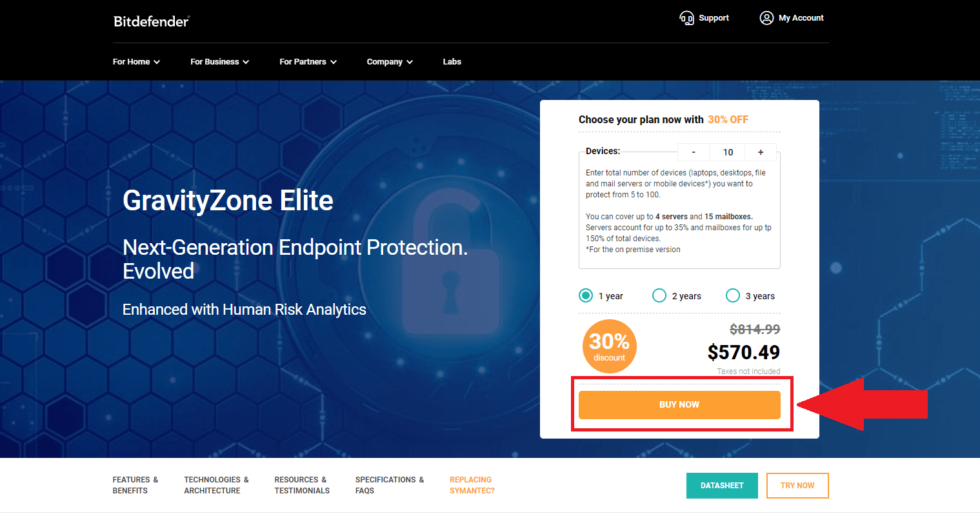Click the My Account user icon
Image resolution: width=980 pixels, height=525 pixels.
coord(766,18)
